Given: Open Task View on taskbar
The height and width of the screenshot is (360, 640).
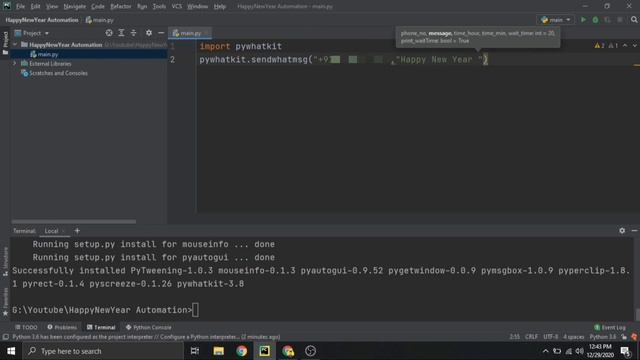Looking at the screenshot, I should (x=195, y=351).
